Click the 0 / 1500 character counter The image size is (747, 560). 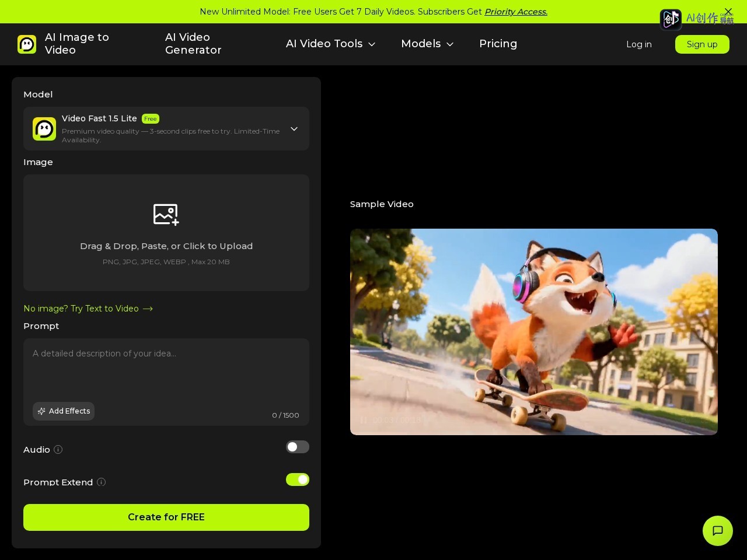tap(285, 415)
